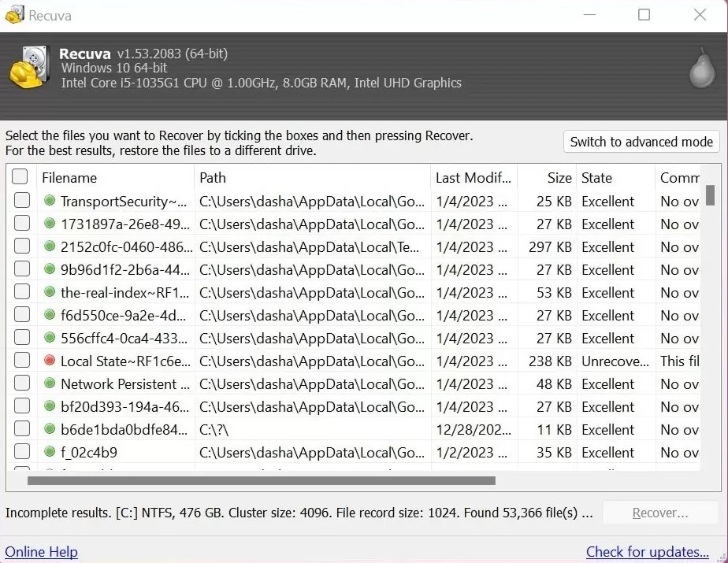Maximize the Recuva window

(x=644, y=15)
